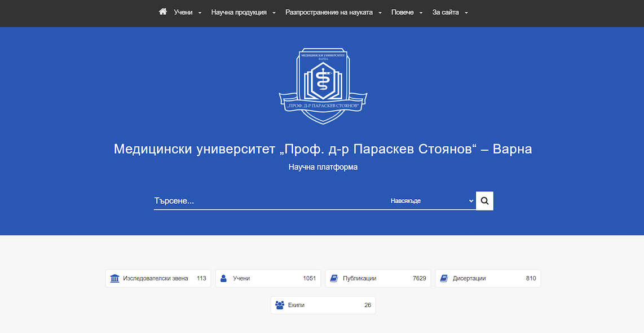Open the Дисертации card link
Image resolution: width=644 pixels, height=333 pixels.
coord(488,278)
